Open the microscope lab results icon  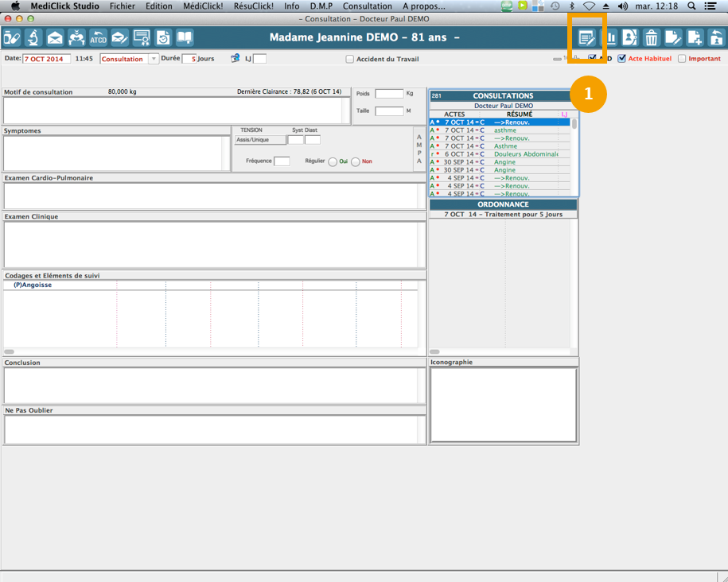coord(33,37)
